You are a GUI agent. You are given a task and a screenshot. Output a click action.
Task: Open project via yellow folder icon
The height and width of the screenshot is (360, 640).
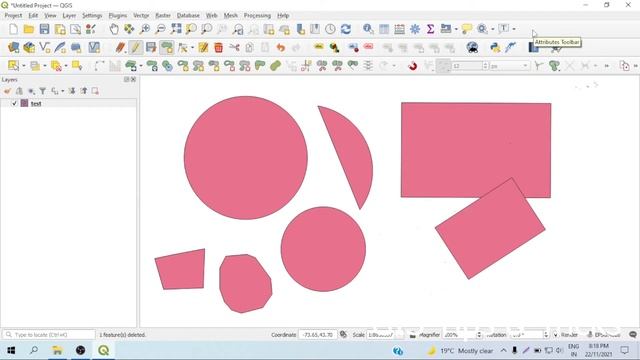tap(29, 29)
